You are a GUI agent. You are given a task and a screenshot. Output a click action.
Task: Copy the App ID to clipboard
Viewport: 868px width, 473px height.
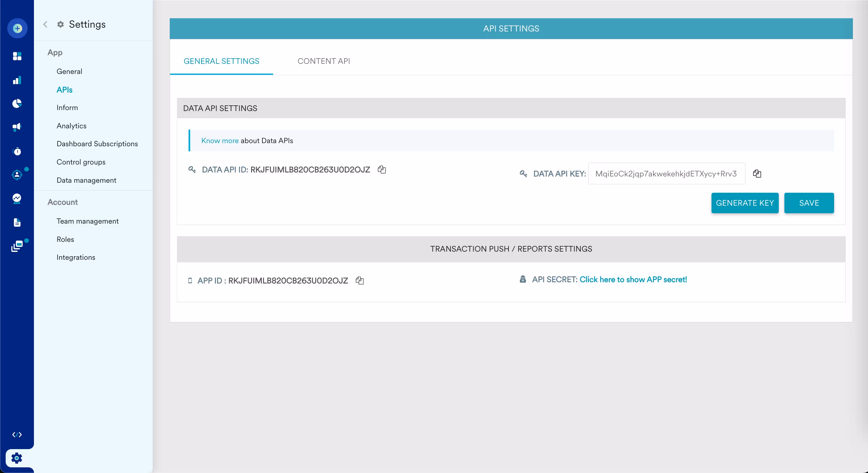(360, 281)
